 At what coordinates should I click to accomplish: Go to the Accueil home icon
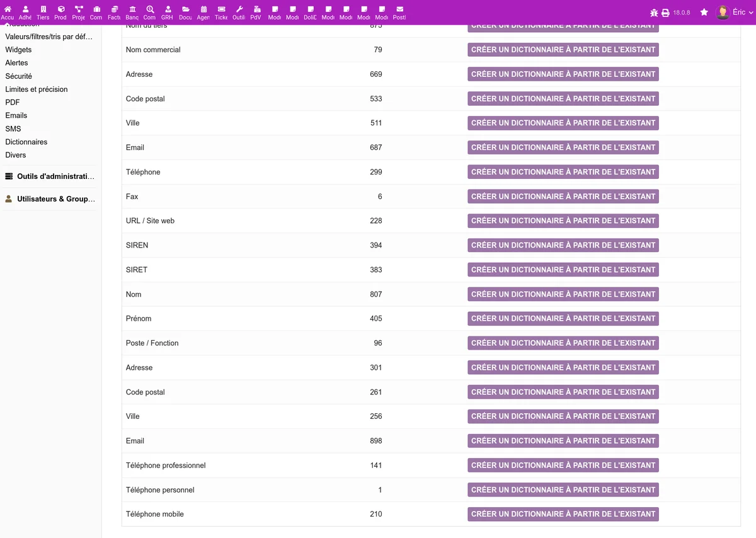[8, 9]
